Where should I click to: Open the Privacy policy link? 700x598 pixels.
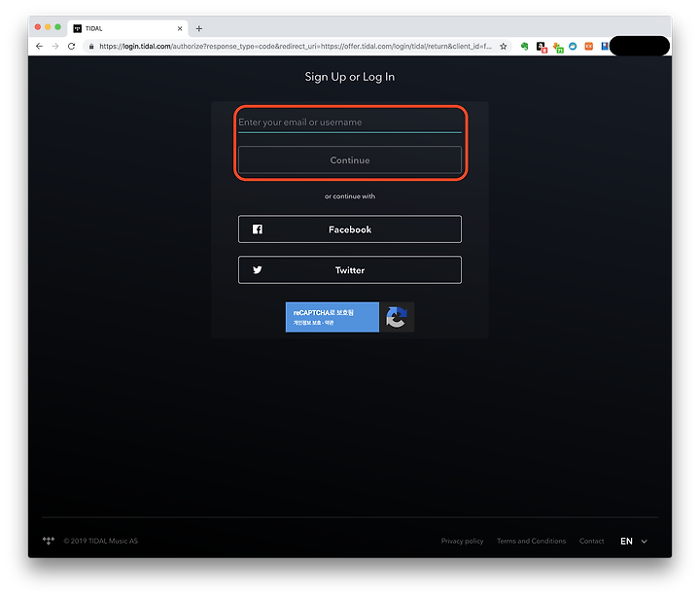click(462, 541)
